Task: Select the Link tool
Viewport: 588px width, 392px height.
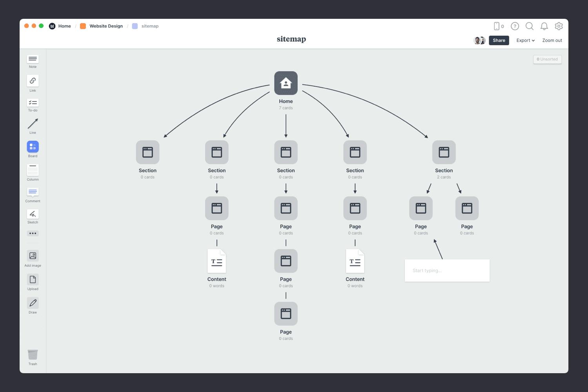Action: pyautogui.click(x=33, y=81)
